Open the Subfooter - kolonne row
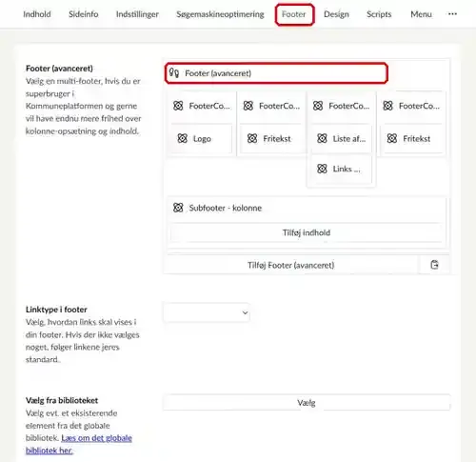The height and width of the screenshot is (462, 476). pyautogui.click(x=307, y=208)
